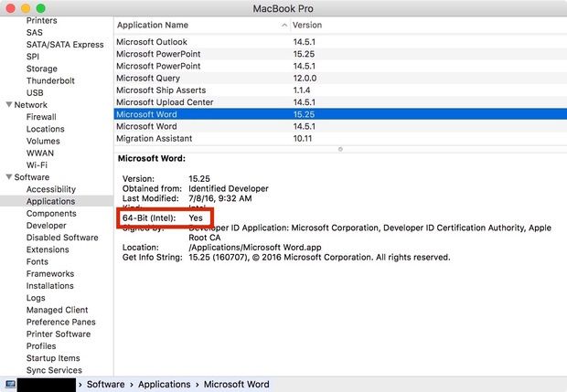Select the Microsoft Query row
This screenshot has height=392, width=567.
[x=340, y=78]
